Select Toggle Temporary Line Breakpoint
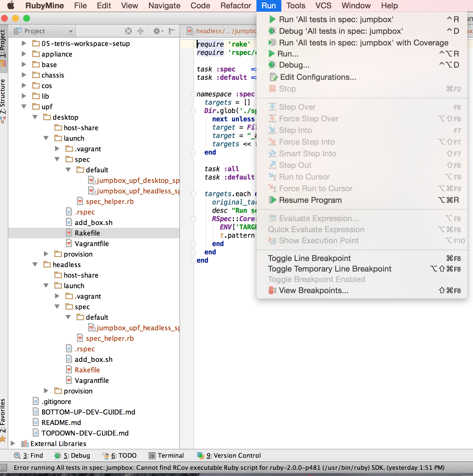This screenshot has height=476, width=473. pos(362,269)
